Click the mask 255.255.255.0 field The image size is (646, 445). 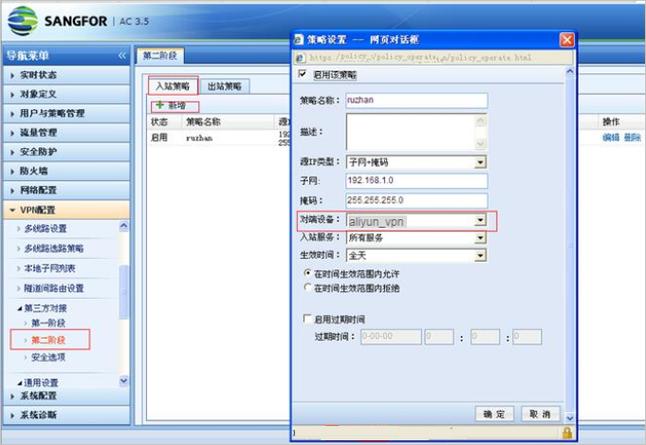417,200
